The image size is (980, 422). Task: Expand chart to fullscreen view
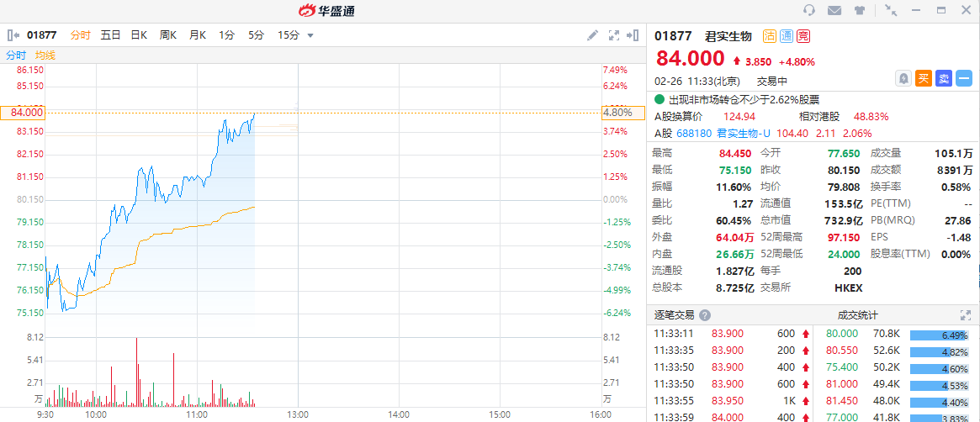pos(614,35)
